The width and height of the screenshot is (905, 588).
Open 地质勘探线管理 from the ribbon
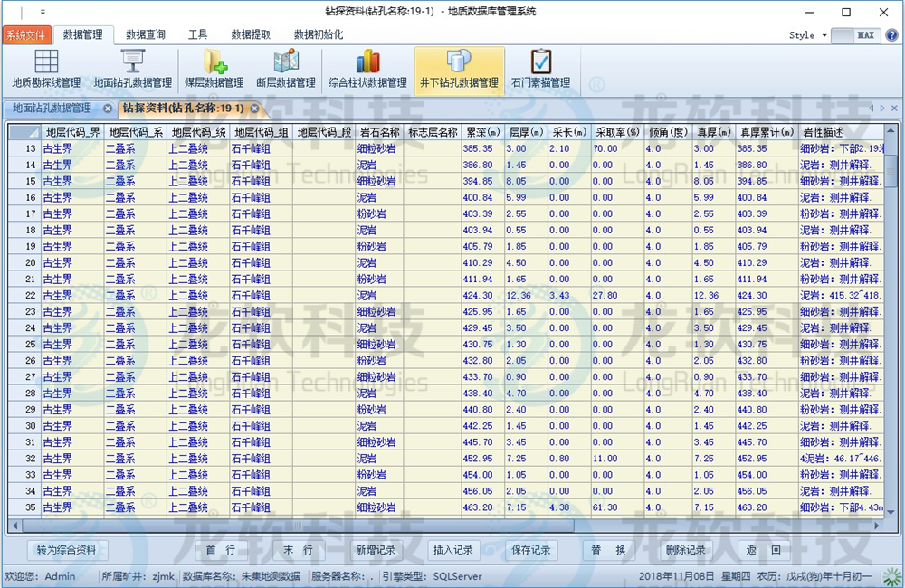(47, 68)
